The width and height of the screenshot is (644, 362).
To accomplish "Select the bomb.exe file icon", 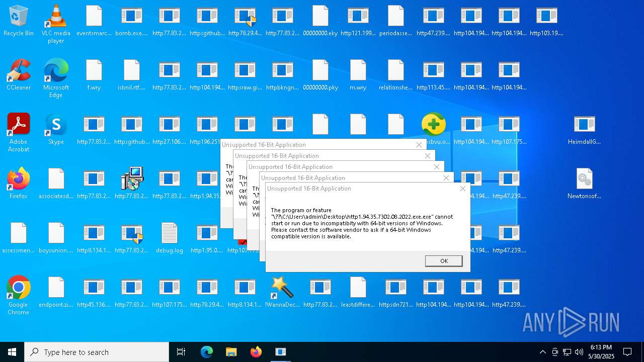I will [x=132, y=21].
